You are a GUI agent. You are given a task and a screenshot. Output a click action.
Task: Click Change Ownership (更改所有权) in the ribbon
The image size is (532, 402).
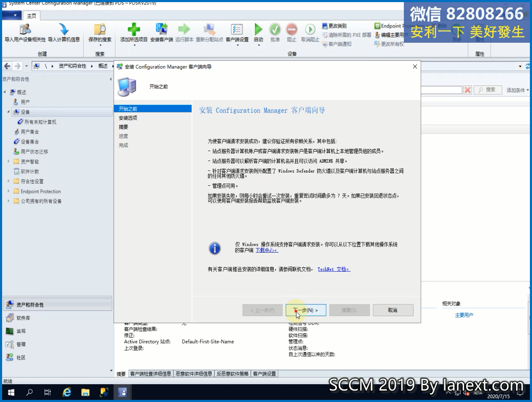point(389,44)
